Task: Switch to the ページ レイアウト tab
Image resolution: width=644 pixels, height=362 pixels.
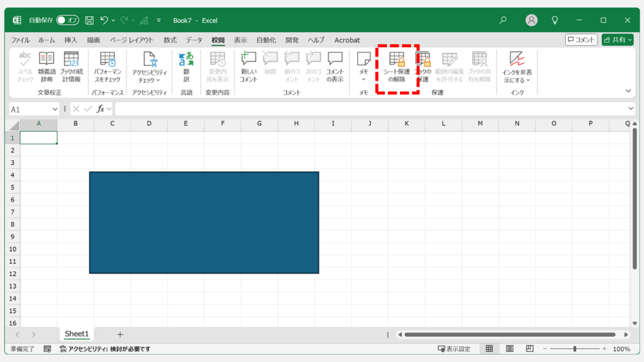Action: click(x=131, y=40)
